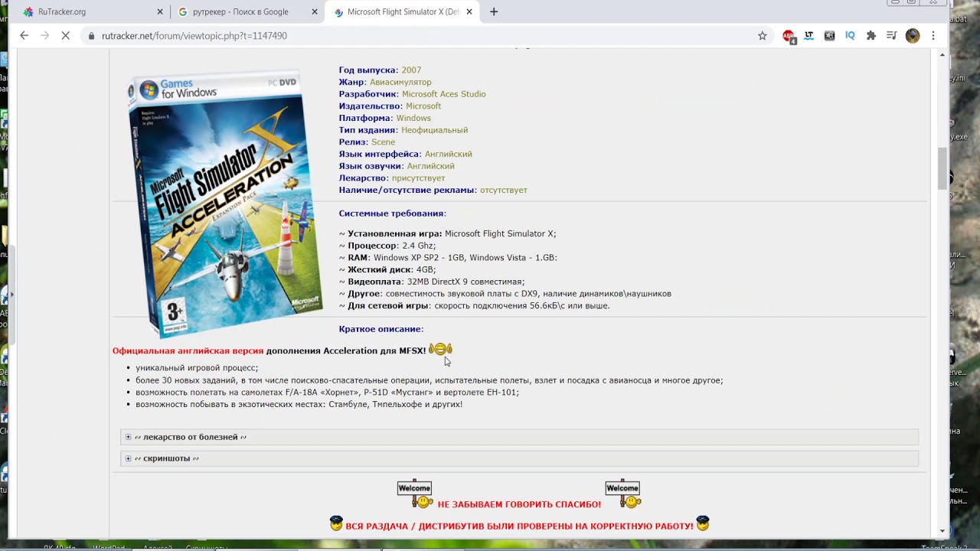Viewport: 980px width, 551px height.
Task: Click the right Welcome sign smiley
Action: click(x=623, y=494)
